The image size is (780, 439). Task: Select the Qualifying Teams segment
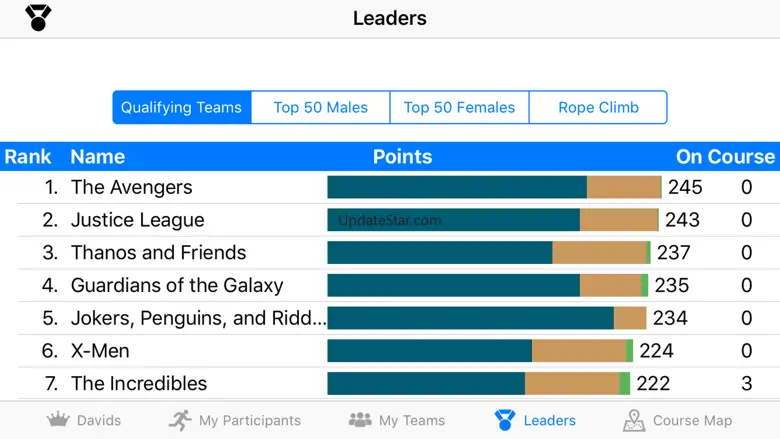tap(181, 107)
